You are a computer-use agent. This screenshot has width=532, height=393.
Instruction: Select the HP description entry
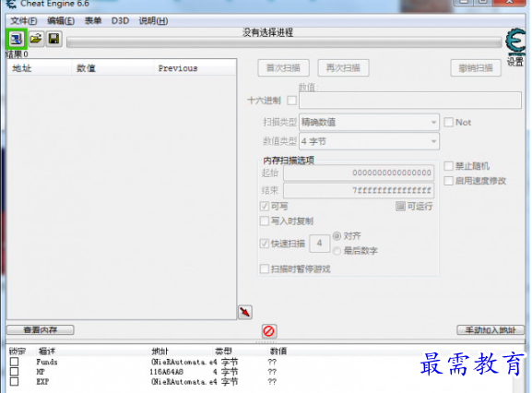click(x=41, y=372)
